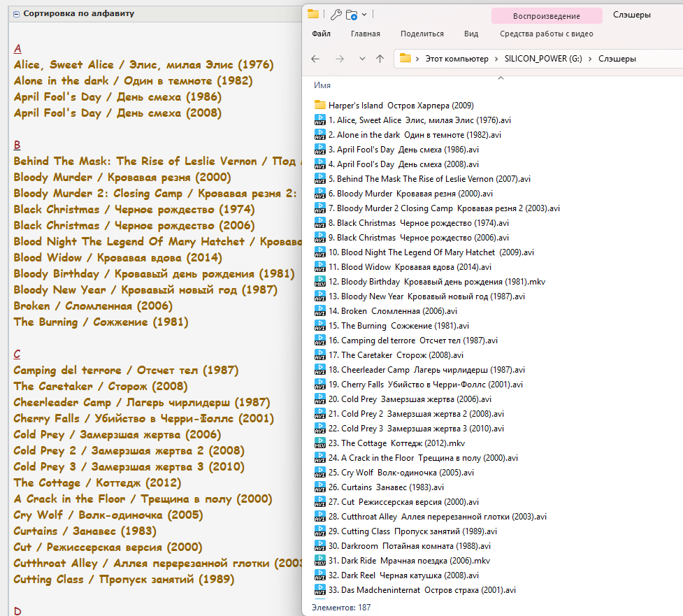Open the 'Вид' ribbon tab
This screenshot has height=616, width=683.
point(471,34)
